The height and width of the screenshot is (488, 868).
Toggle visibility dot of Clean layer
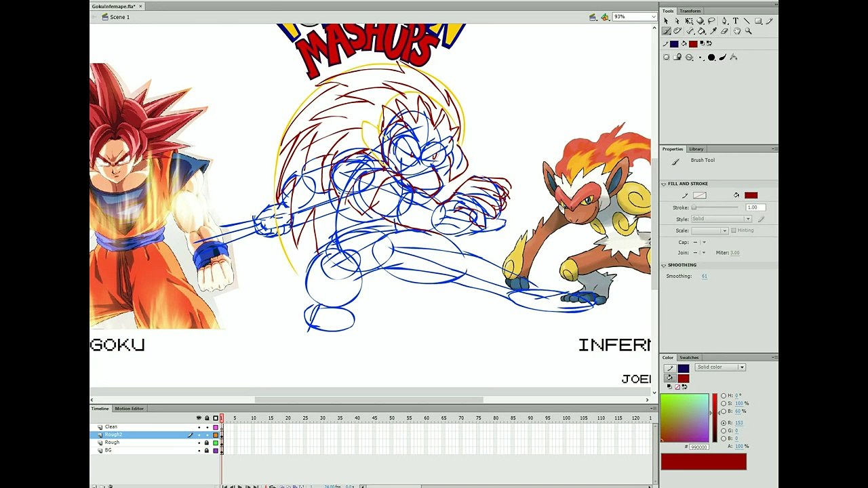point(199,427)
